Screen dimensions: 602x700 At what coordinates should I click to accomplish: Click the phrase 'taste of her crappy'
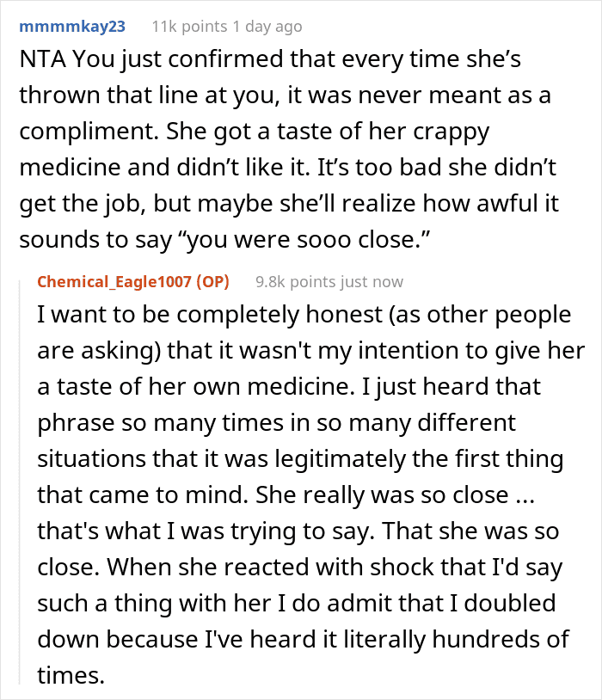[x=383, y=132]
